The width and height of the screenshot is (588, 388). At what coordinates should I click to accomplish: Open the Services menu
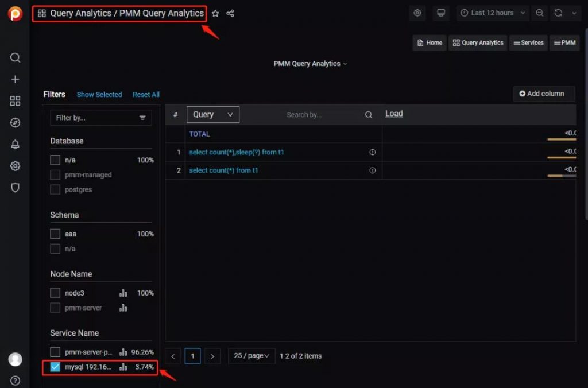pyautogui.click(x=528, y=42)
